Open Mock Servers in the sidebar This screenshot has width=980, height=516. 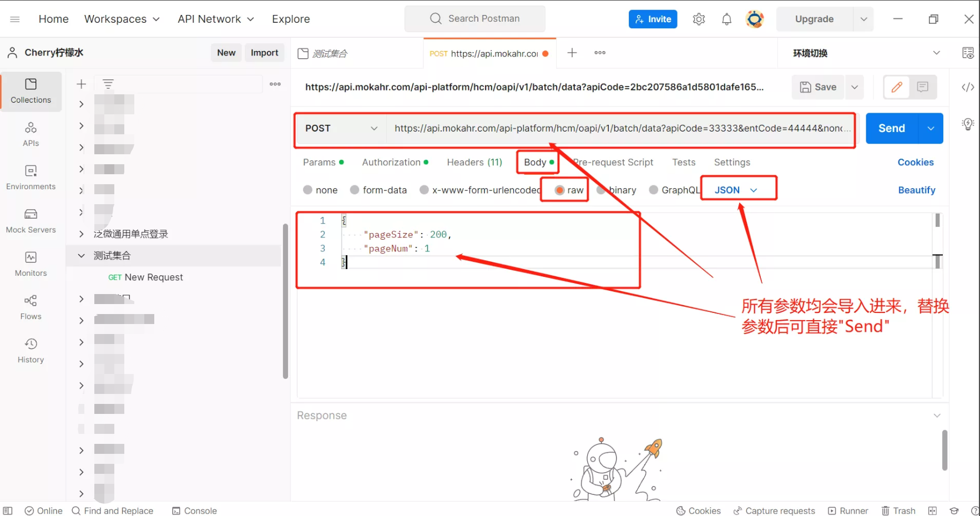click(x=31, y=221)
